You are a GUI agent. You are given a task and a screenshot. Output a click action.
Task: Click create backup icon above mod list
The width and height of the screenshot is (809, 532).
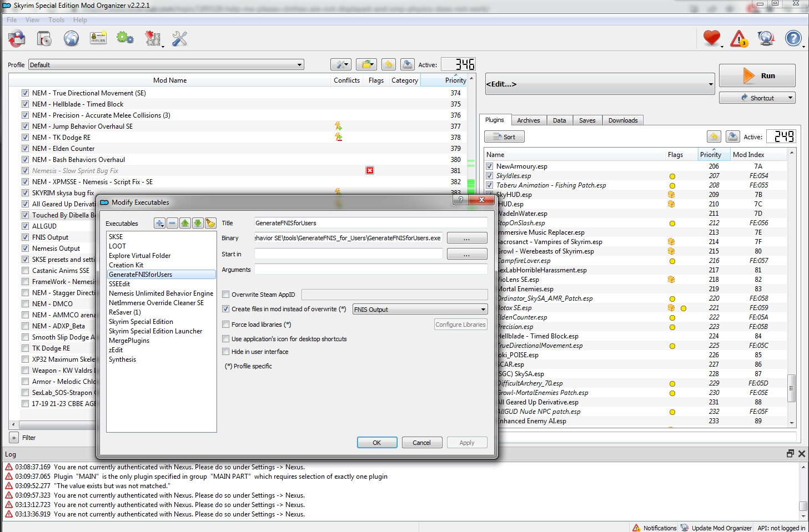click(x=408, y=64)
